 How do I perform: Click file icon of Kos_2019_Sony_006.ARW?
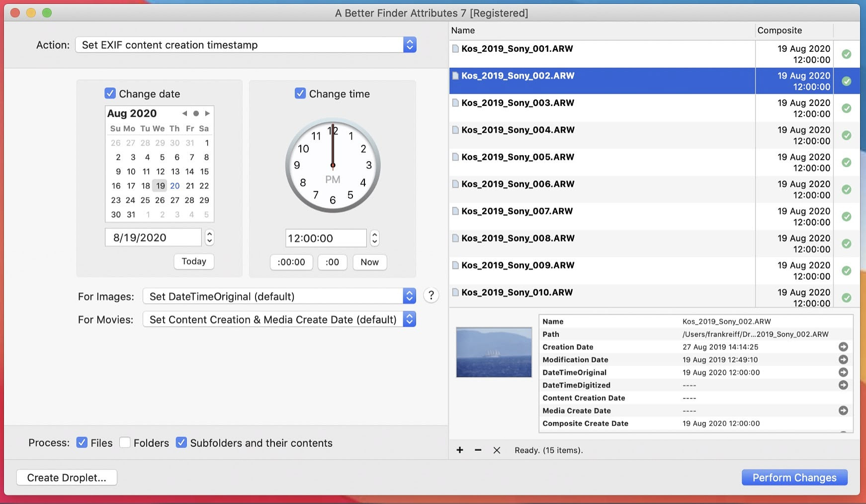455,184
